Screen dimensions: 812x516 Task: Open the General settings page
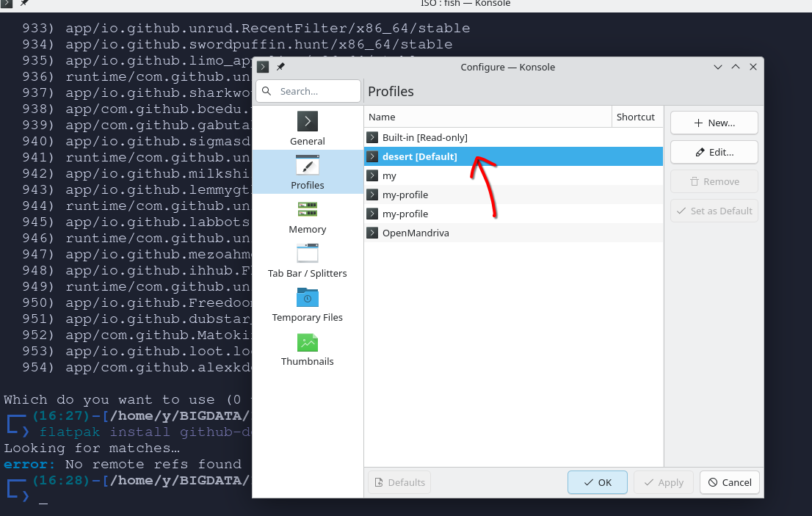point(307,128)
